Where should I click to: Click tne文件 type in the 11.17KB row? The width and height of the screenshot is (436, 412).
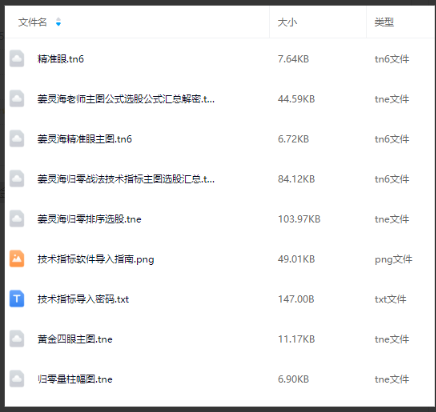[x=392, y=339]
